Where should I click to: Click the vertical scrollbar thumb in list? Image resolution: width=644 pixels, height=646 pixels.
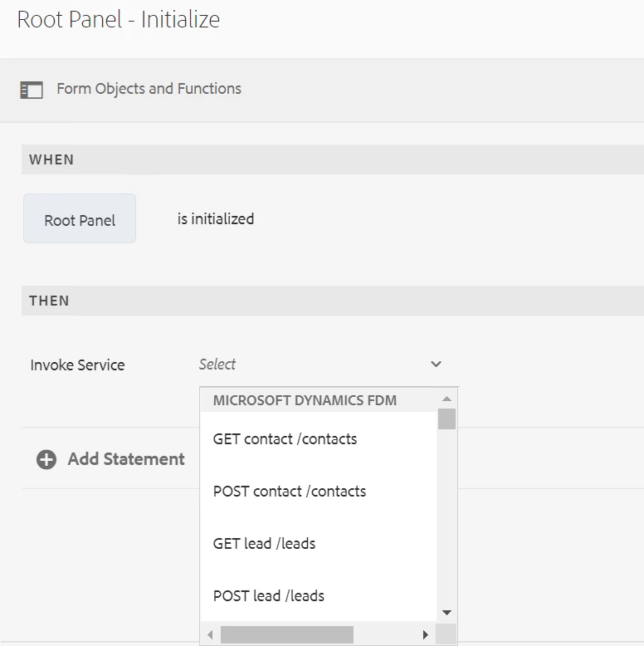pos(446,418)
